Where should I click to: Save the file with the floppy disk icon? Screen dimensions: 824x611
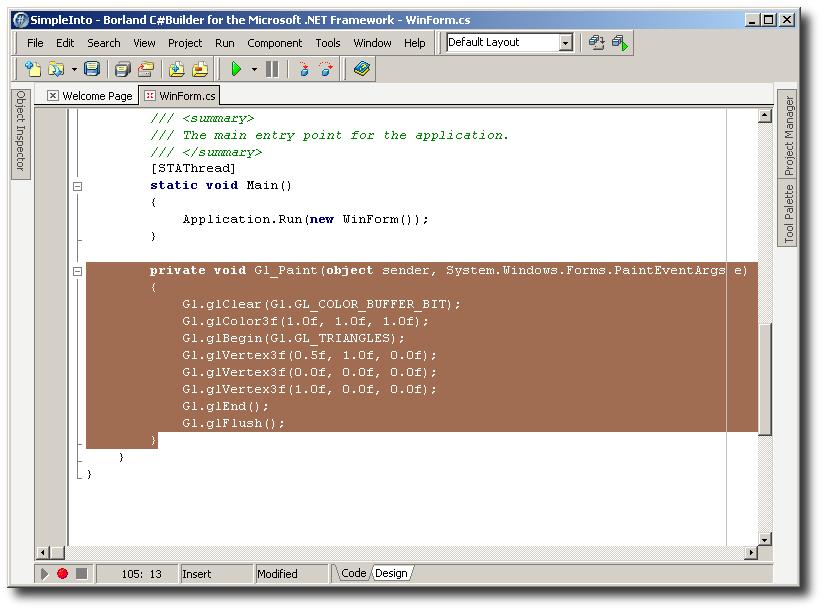[92, 69]
